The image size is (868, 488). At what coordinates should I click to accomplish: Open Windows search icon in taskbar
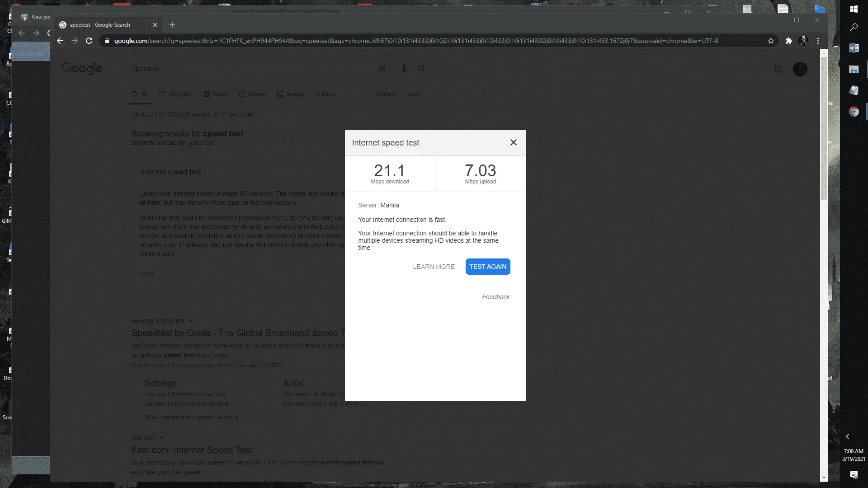(x=854, y=27)
